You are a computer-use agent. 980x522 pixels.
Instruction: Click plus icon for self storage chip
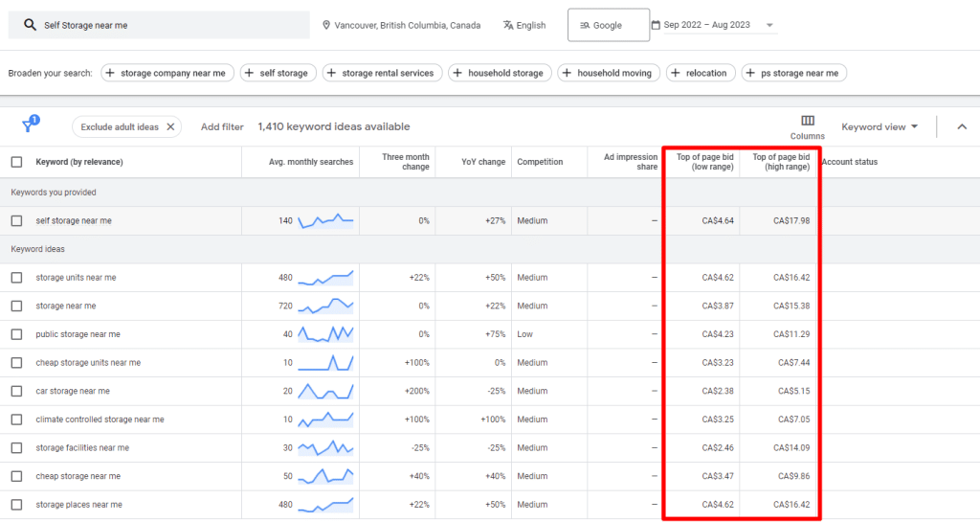click(x=250, y=73)
